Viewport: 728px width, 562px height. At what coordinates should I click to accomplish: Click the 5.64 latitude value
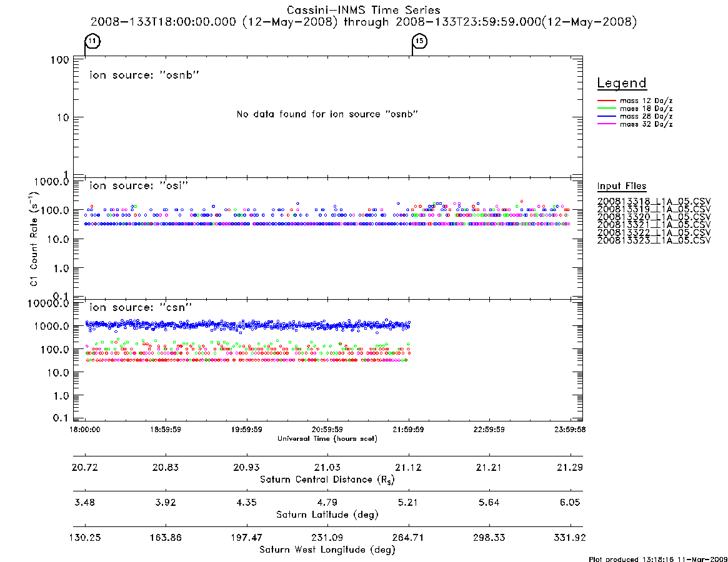489,503
